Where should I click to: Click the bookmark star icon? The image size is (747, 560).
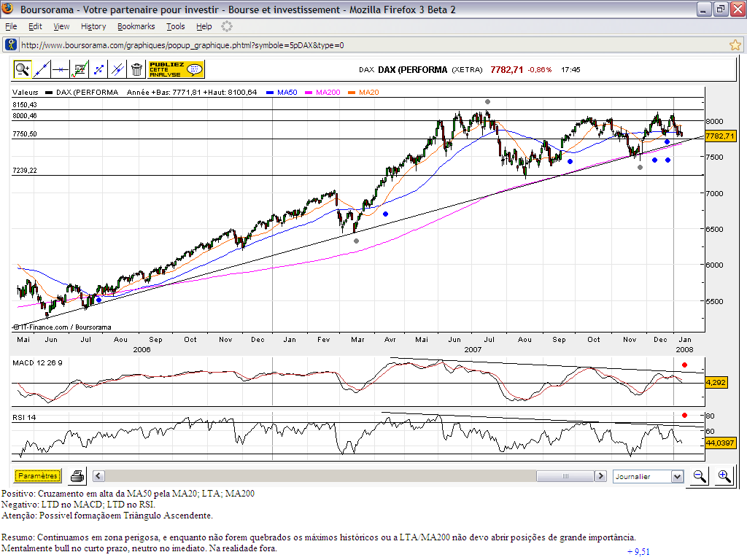[735, 45]
